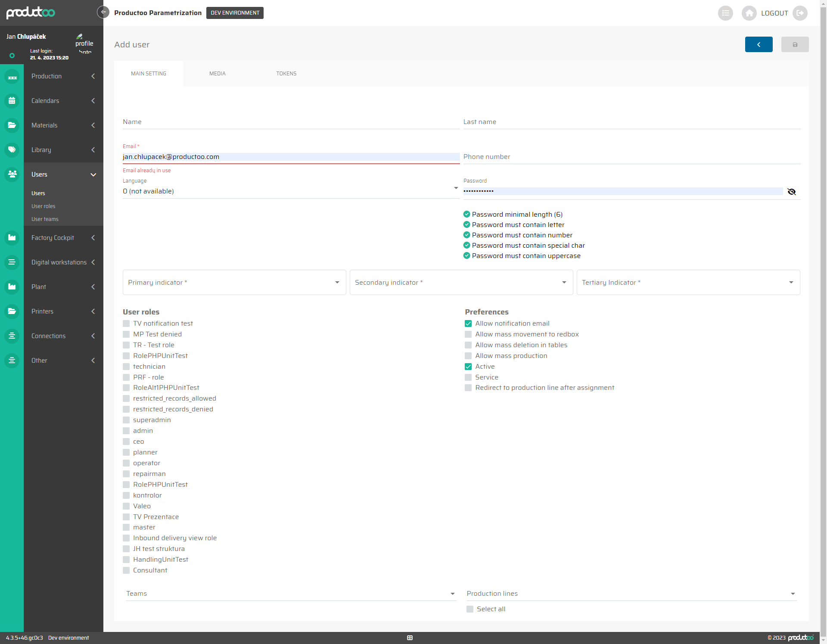This screenshot has width=827, height=644.
Task: Switch to the MEDIA tab
Action: click(218, 74)
